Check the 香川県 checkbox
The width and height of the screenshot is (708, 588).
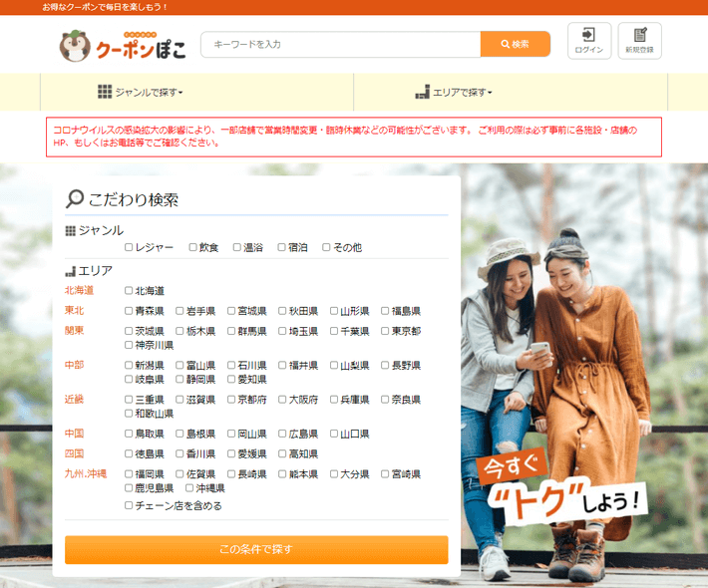point(179,453)
